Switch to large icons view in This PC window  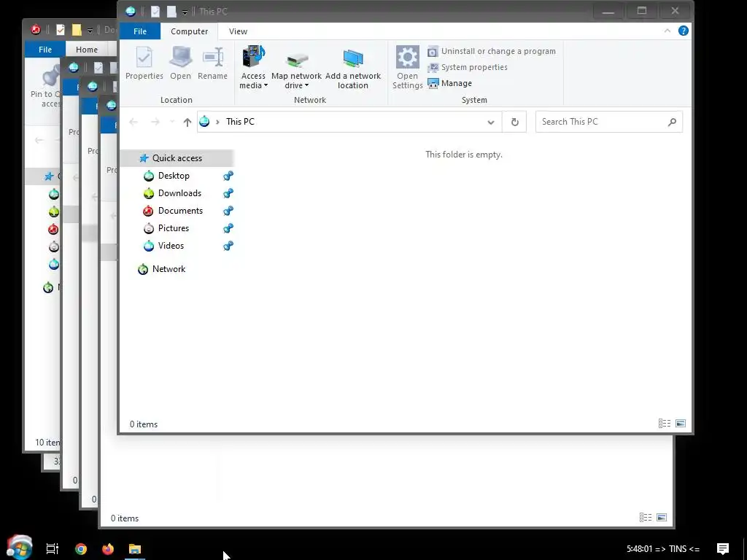pos(681,424)
